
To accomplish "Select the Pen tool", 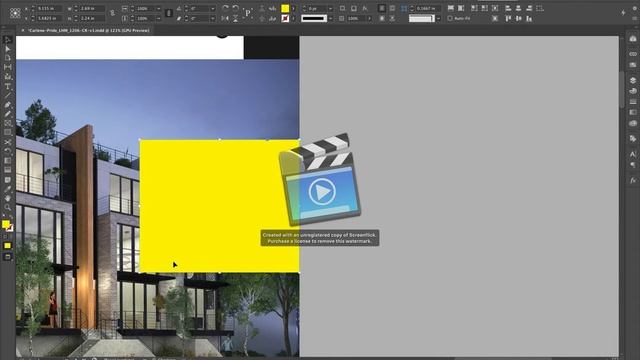I will point(7,104).
